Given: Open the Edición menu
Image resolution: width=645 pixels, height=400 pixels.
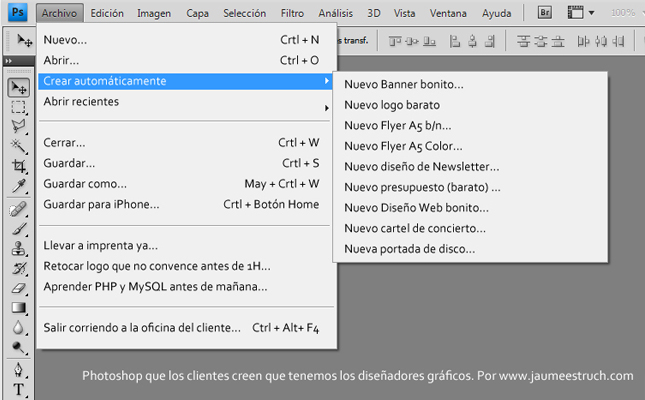Looking at the screenshot, I should coord(107,13).
